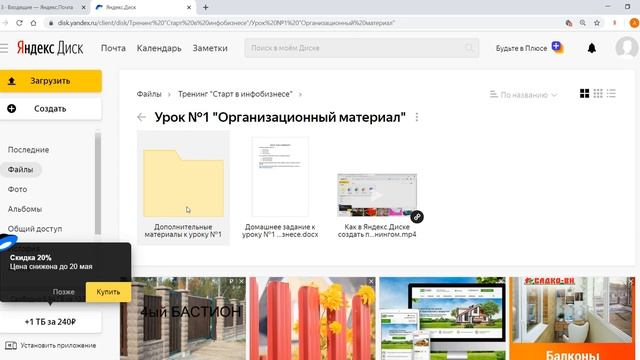Open a new browser tab
The image size is (640, 360).
(x=206, y=7)
